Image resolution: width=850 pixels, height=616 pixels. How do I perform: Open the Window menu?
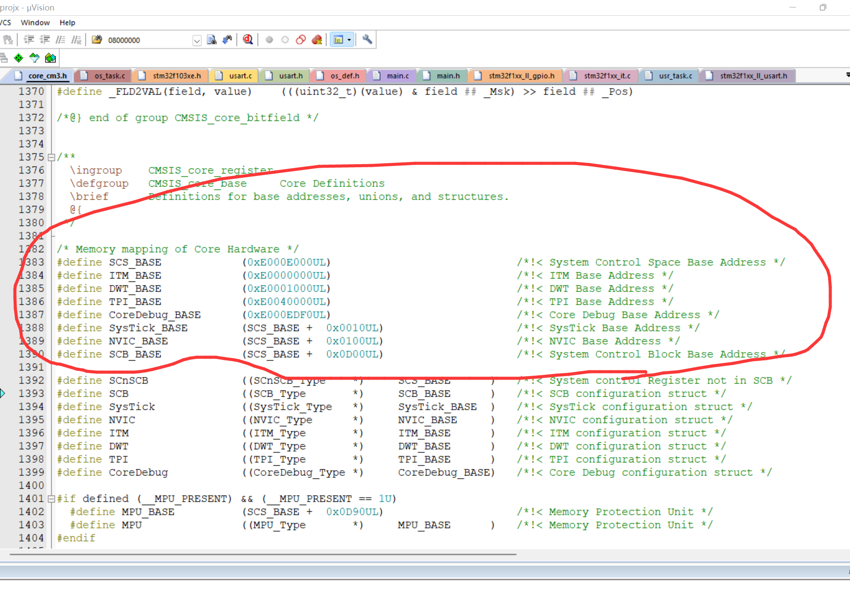point(35,22)
